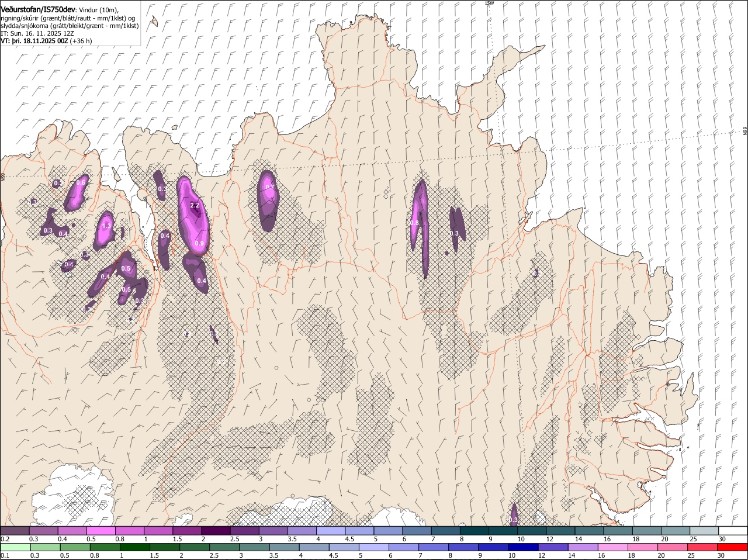
Task: Click the 'VT: þri. 18.11.2025 00Z (+36 h)' line
Action: point(46,41)
